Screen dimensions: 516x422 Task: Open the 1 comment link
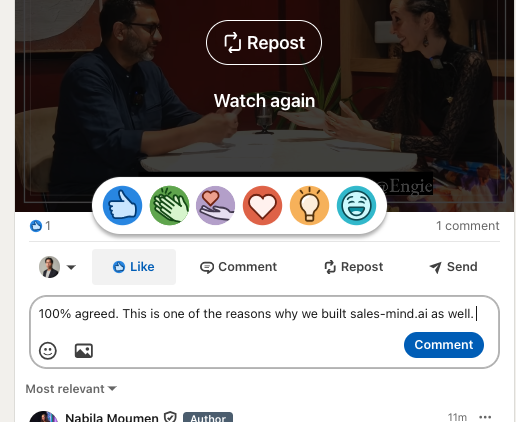[468, 226]
